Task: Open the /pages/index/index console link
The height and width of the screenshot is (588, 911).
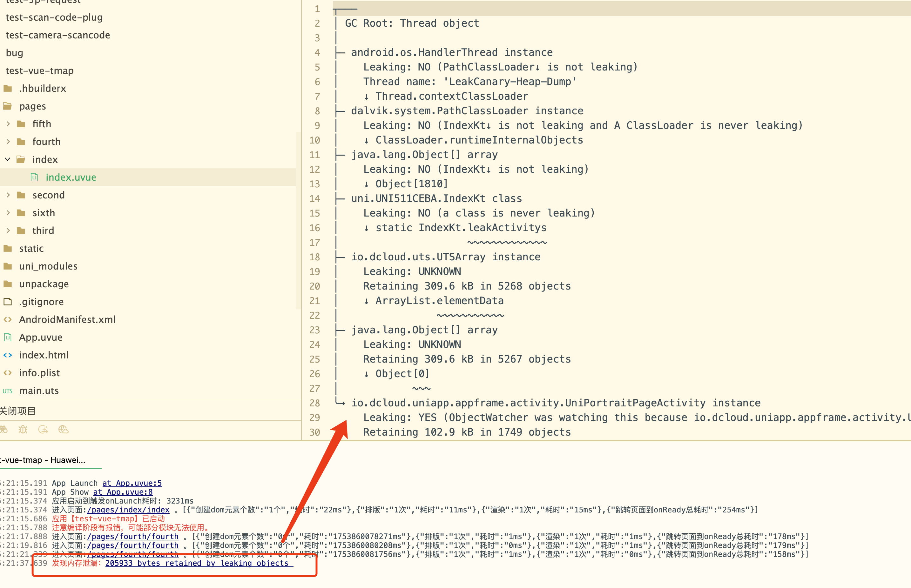Action: 128,510
